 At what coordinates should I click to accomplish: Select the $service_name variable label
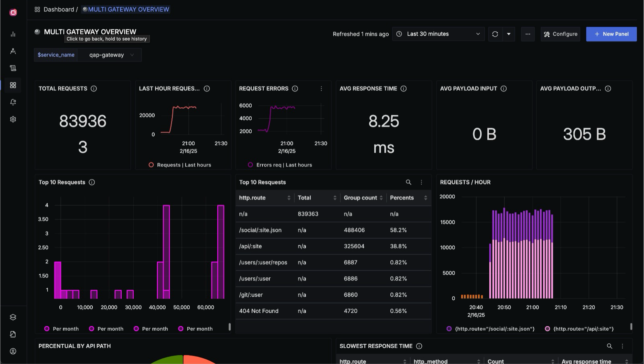click(x=56, y=55)
